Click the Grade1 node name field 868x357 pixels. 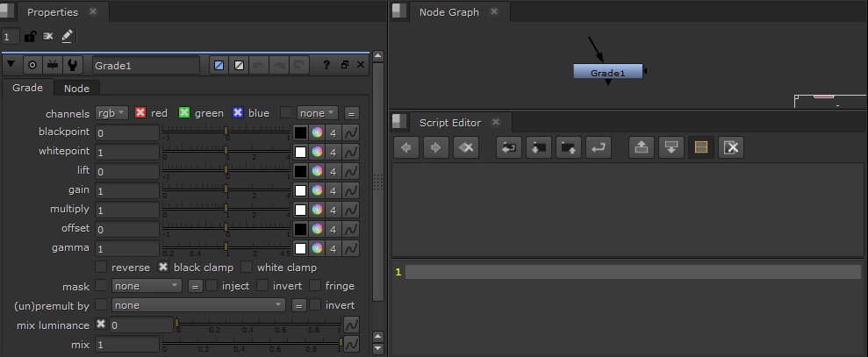pos(146,65)
